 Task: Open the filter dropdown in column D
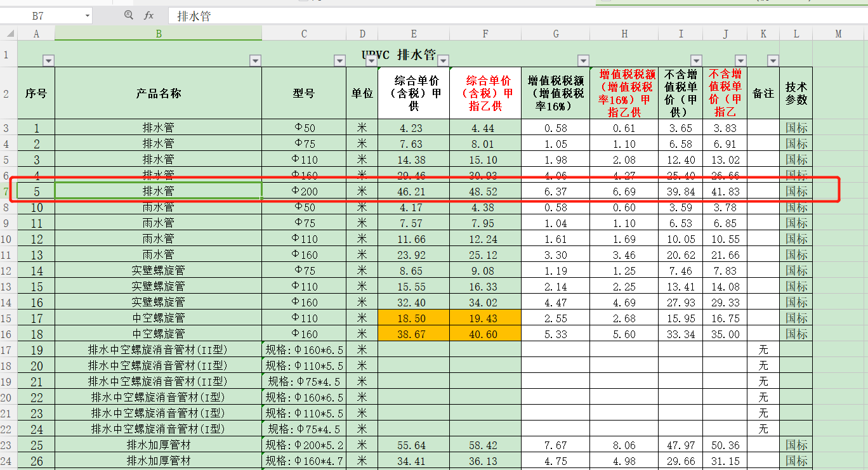pyautogui.click(x=372, y=61)
